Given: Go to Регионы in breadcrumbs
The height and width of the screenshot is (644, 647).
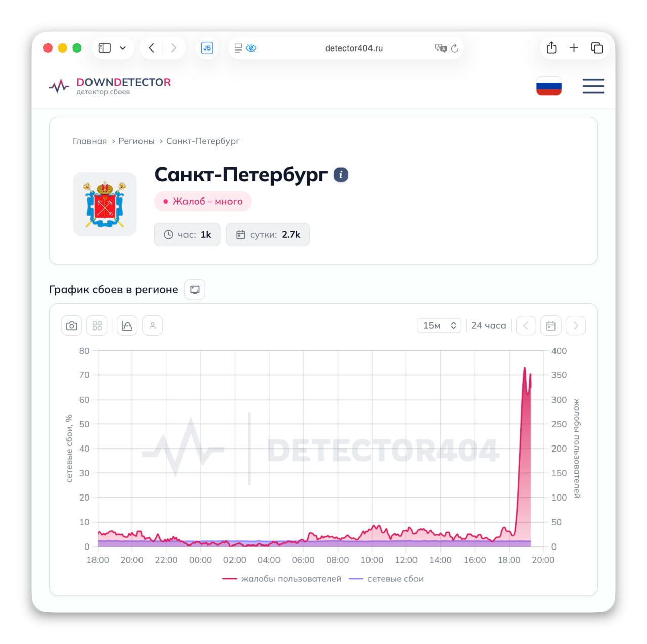Looking at the screenshot, I should [x=136, y=141].
